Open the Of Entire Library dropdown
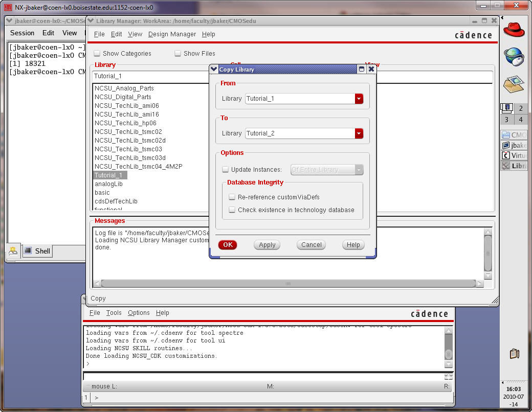532x412 pixels. pyautogui.click(x=327, y=170)
